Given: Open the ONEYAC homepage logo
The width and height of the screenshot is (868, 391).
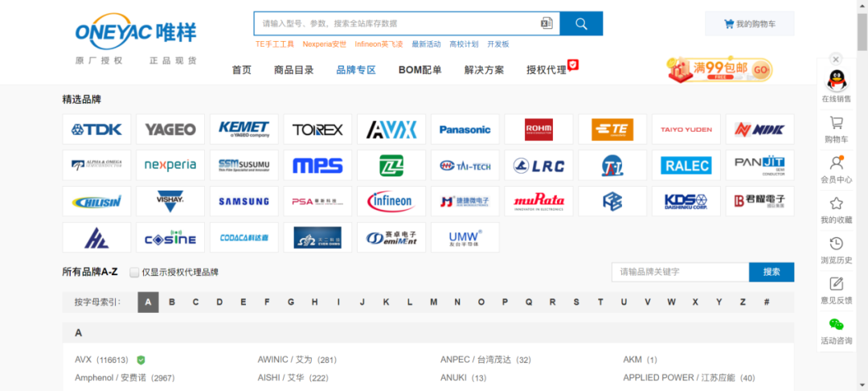Looking at the screenshot, I should click(136, 32).
